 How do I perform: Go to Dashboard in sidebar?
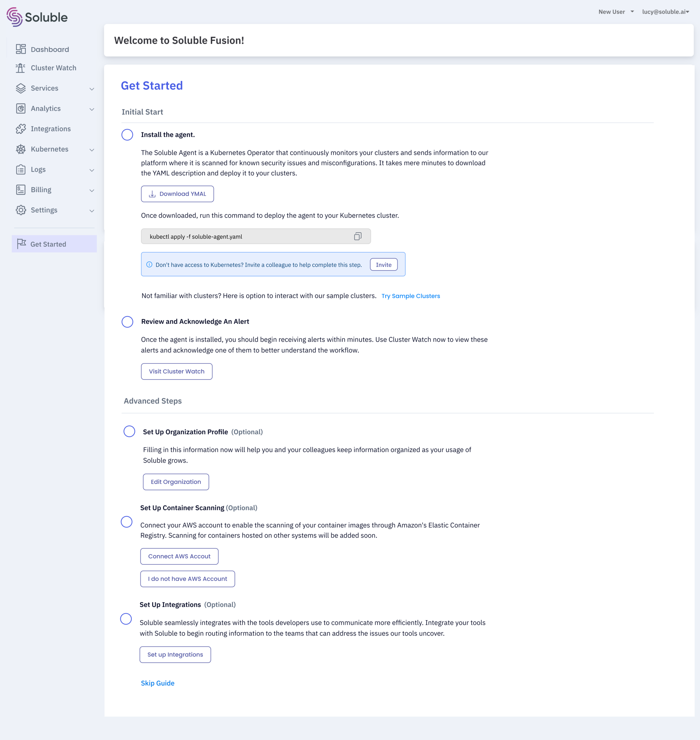point(50,49)
